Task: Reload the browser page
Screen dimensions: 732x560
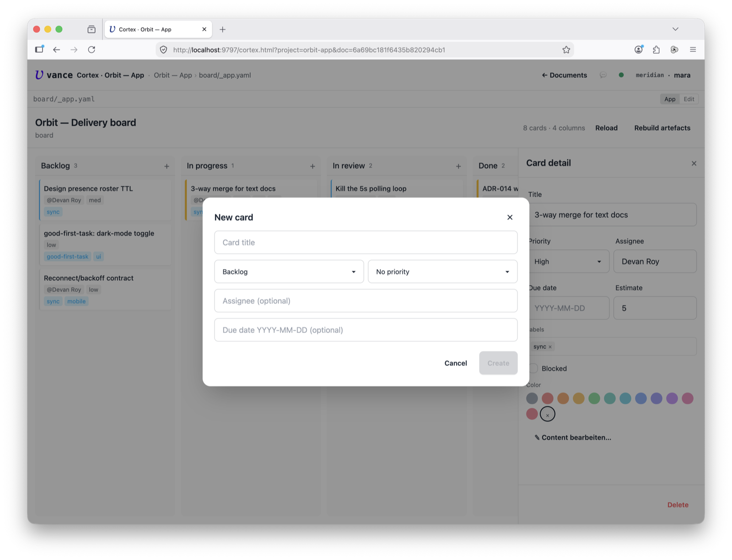Action: 91,49
